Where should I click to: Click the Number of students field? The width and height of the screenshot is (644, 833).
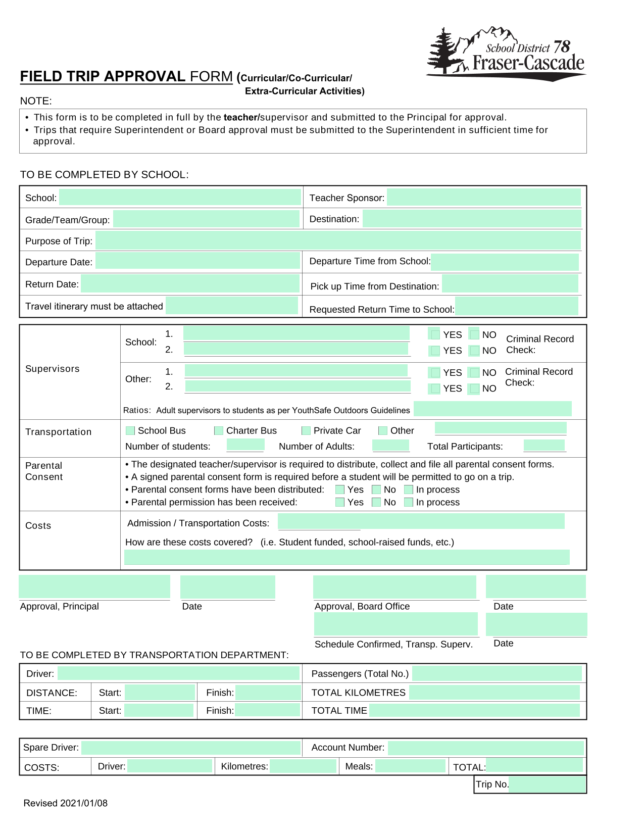245,445
